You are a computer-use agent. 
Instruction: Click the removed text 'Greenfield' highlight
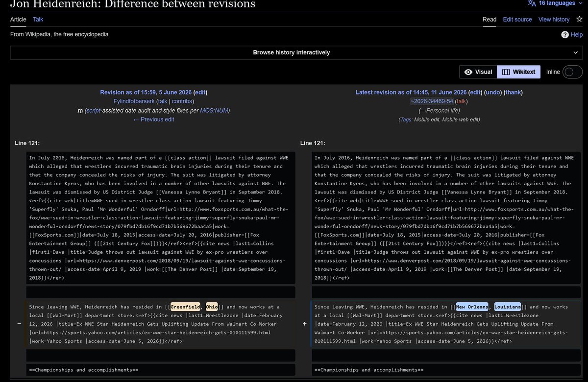(185, 307)
